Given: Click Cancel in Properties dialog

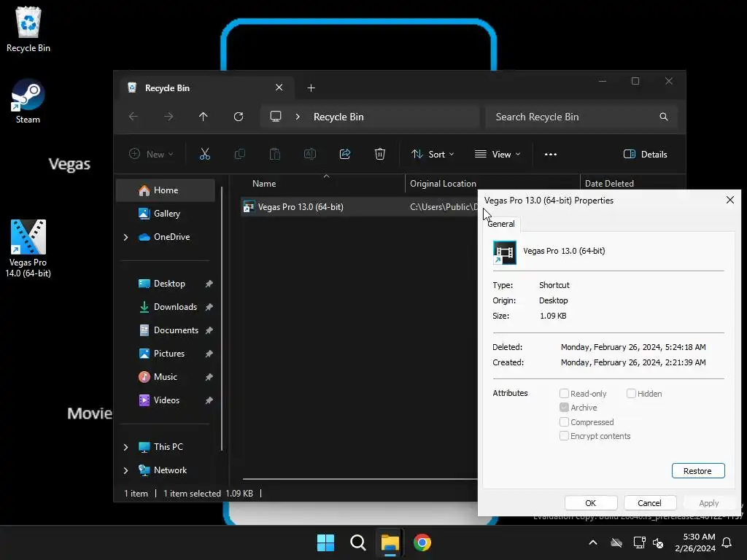Looking at the screenshot, I should pyautogui.click(x=649, y=503).
